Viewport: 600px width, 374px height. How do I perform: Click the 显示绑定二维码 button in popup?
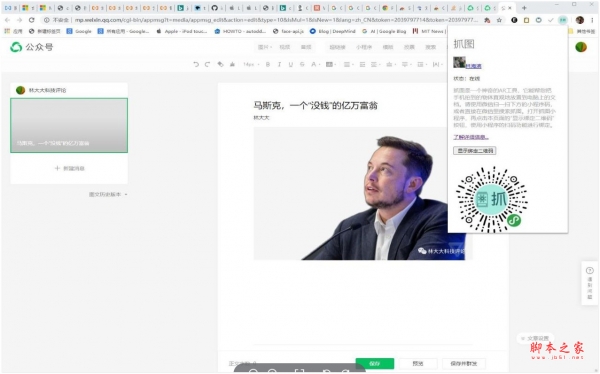pyautogui.click(x=474, y=150)
